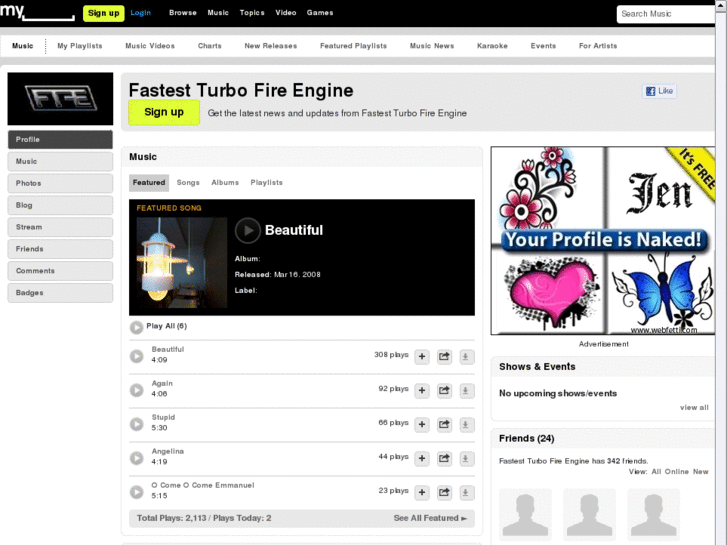Screen dimensions: 727x545
Task: Download the O Come O Come Emmanuel track
Action: click(466, 492)
